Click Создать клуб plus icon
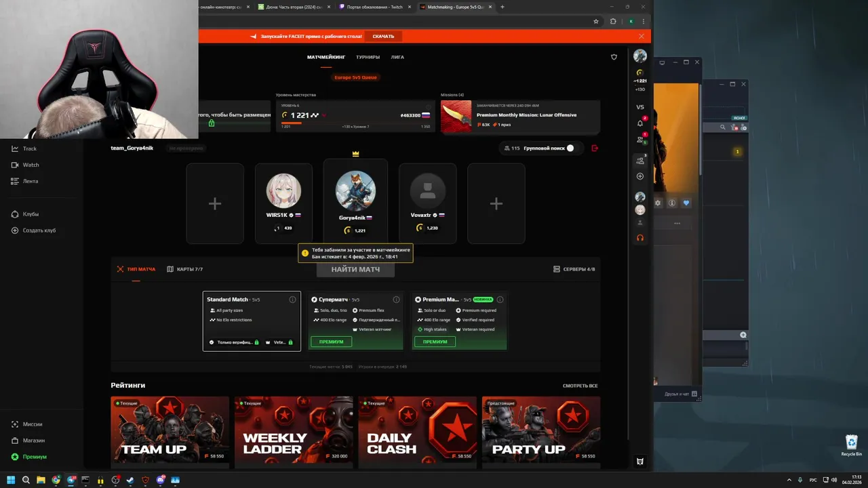The image size is (868, 488). point(15,230)
